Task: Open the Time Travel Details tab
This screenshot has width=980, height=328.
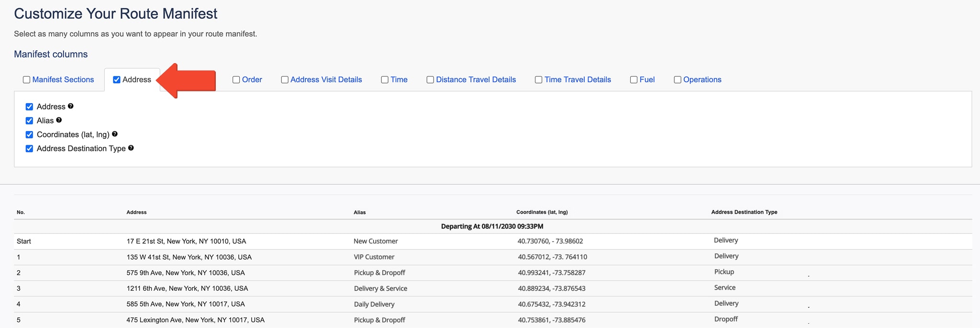Action: (578, 80)
